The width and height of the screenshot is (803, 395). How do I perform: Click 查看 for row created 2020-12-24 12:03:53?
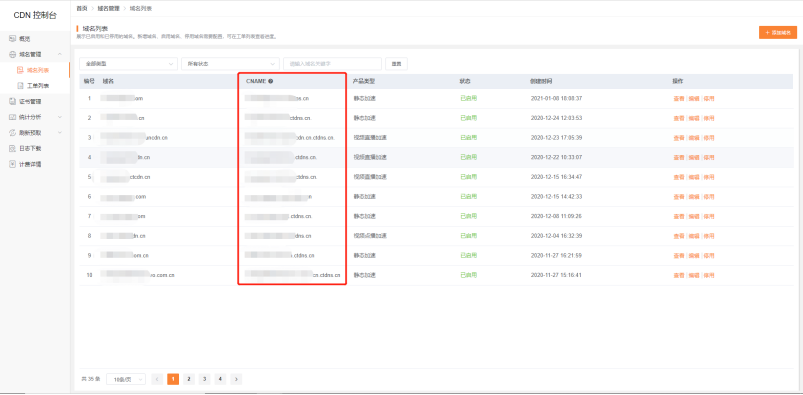coord(679,118)
